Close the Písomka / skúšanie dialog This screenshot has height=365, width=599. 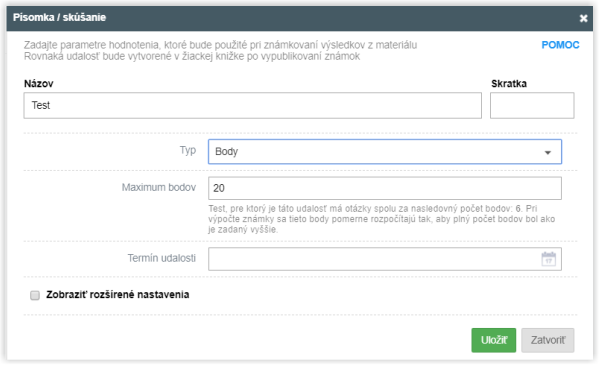(583, 18)
